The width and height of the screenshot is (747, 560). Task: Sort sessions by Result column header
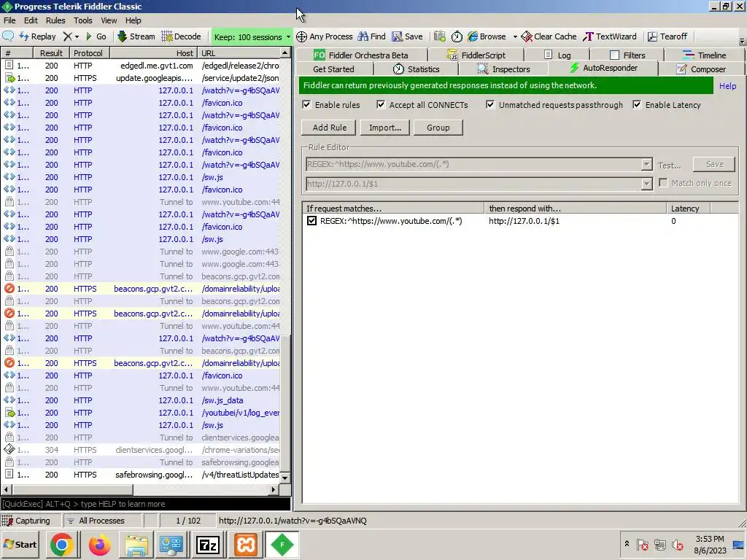[x=51, y=52]
